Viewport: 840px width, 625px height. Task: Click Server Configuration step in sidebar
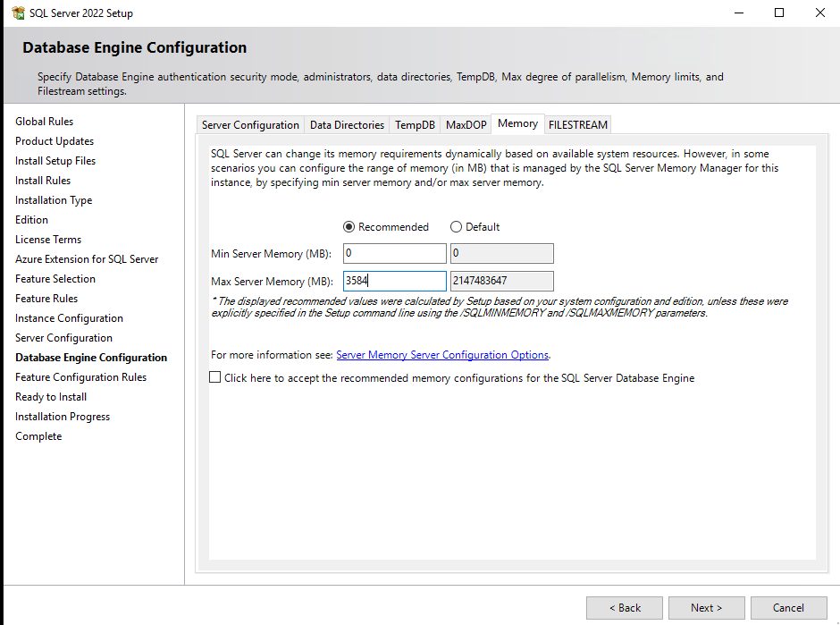click(63, 338)
